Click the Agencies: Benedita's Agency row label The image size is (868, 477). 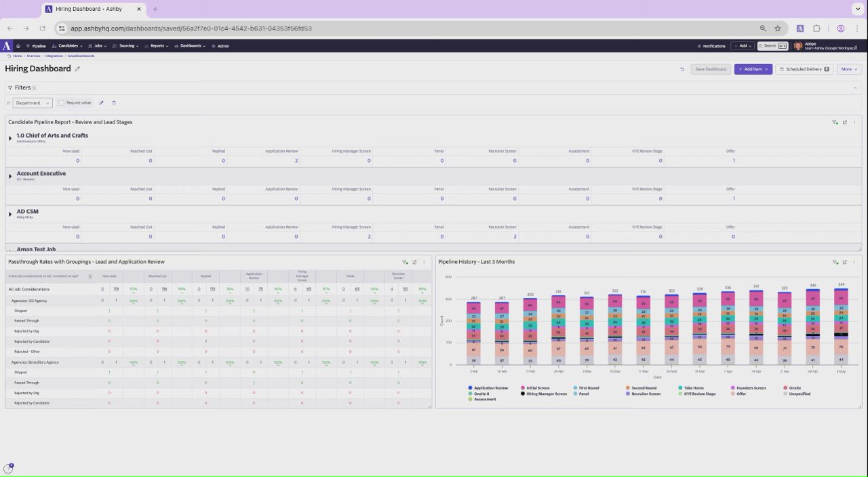(35, 362)
